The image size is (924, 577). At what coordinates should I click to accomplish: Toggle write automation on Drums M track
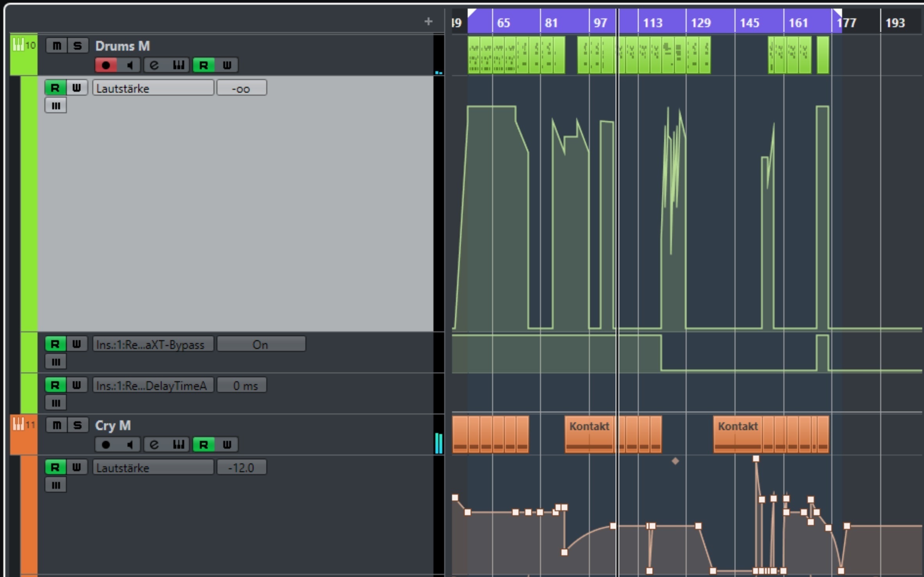click(227, 65)
